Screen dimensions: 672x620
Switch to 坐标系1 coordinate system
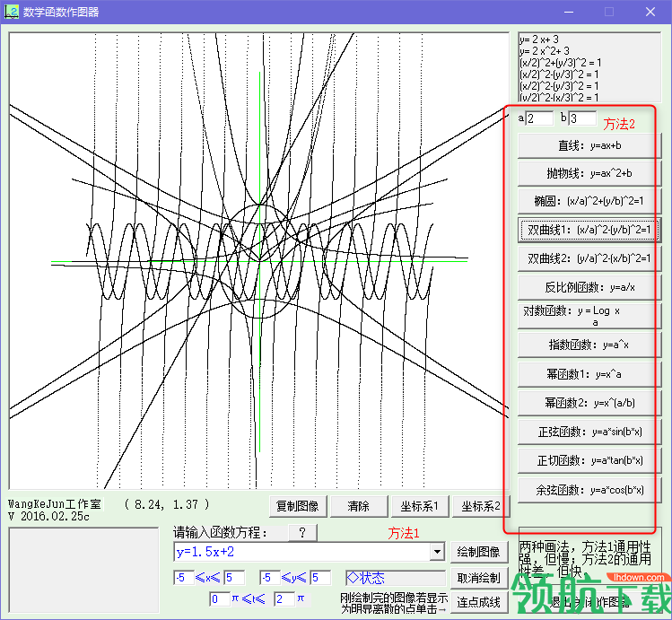[x=420, y=506]
